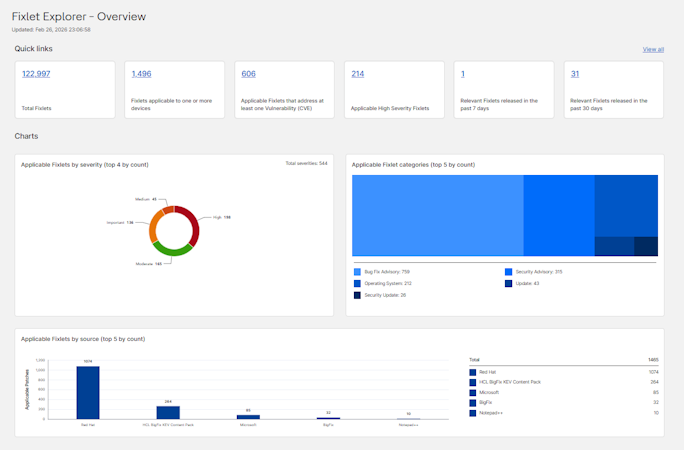Click the 'Bug Fix Advisory: 759' legend text

pos(387,272)
